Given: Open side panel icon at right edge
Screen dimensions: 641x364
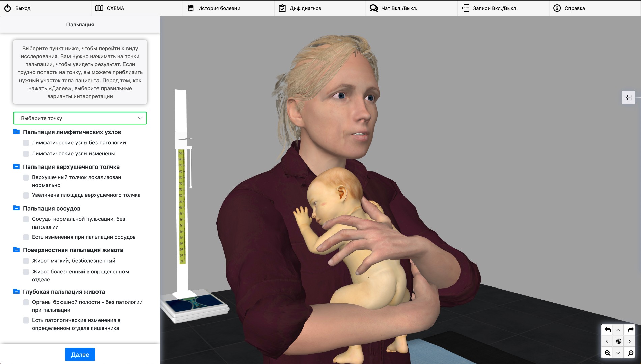Looking at the screenshot, I should pos(628,98).
